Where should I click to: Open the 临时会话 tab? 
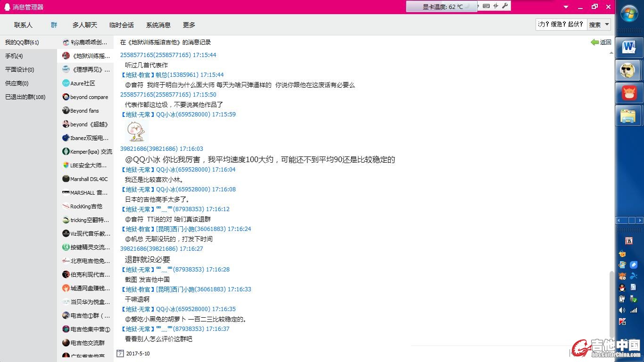(122, 25)
